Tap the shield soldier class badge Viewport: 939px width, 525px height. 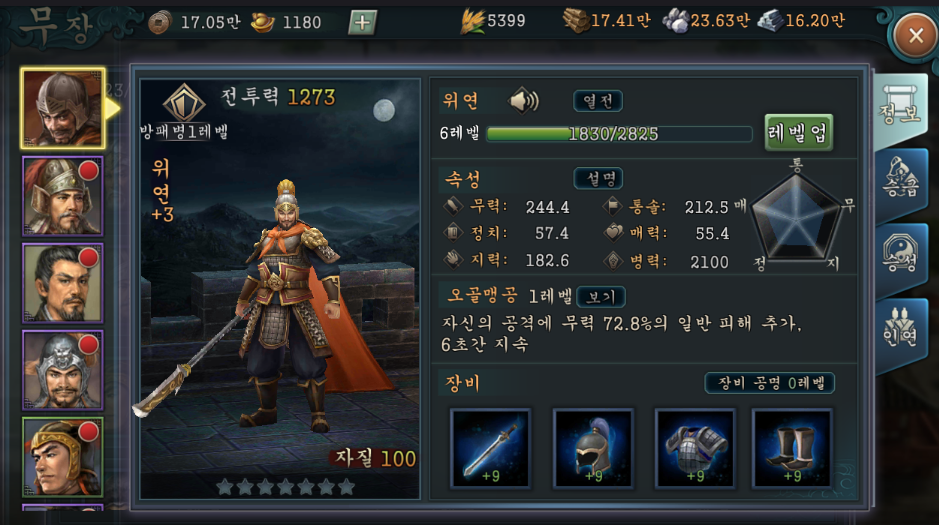coord(184,104)
